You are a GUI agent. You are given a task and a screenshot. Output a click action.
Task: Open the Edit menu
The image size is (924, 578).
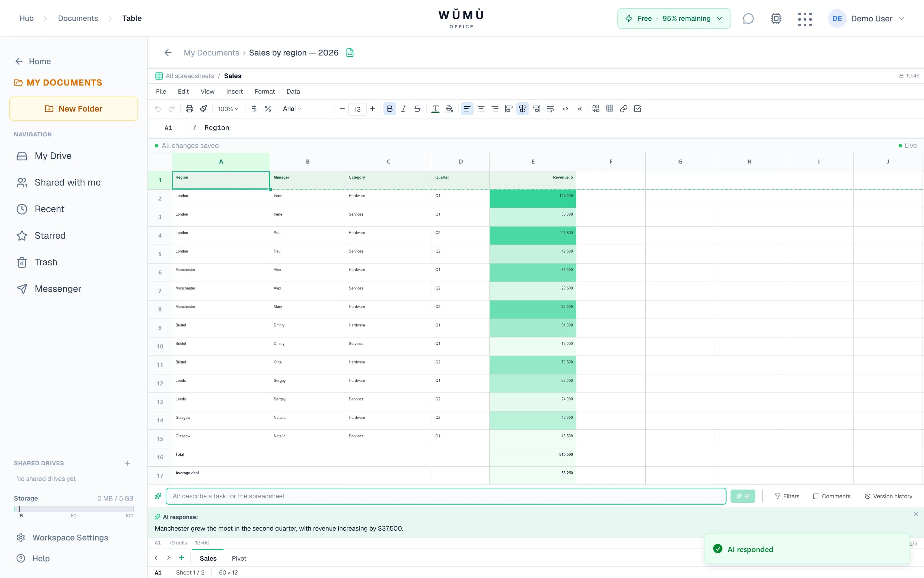coord(183,91)
